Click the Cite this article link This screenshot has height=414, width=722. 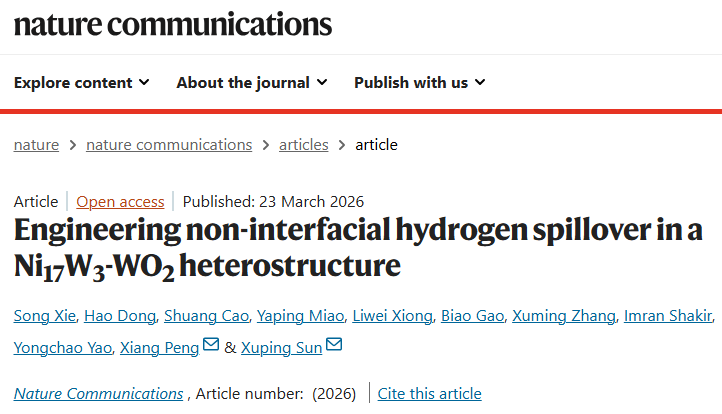point(429,394)
